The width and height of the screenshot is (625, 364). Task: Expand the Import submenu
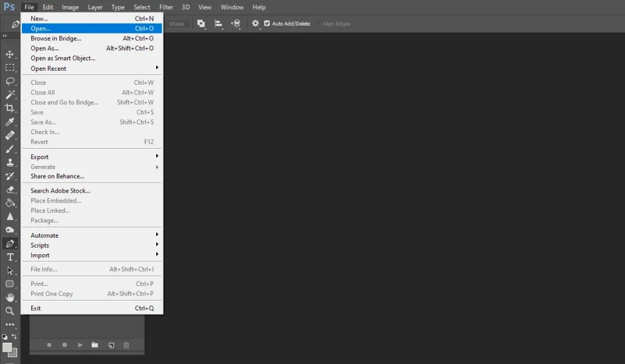[x=92, y=255]
